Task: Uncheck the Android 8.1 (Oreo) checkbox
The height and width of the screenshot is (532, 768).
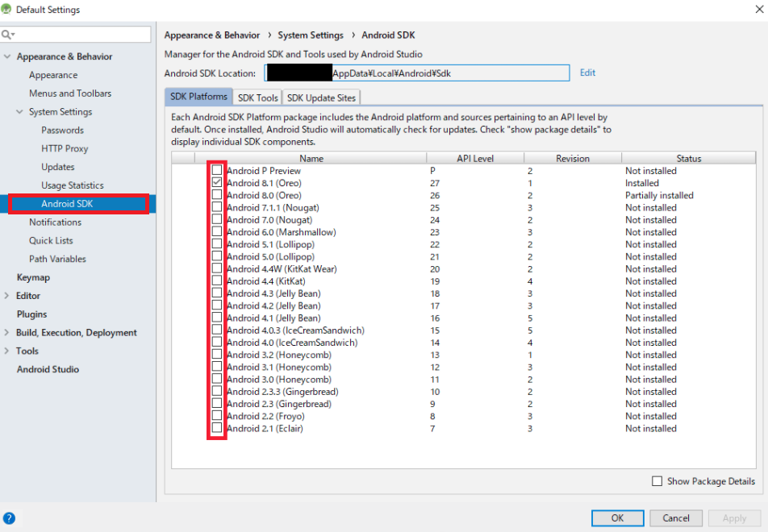Action: (x=217, y=182)
